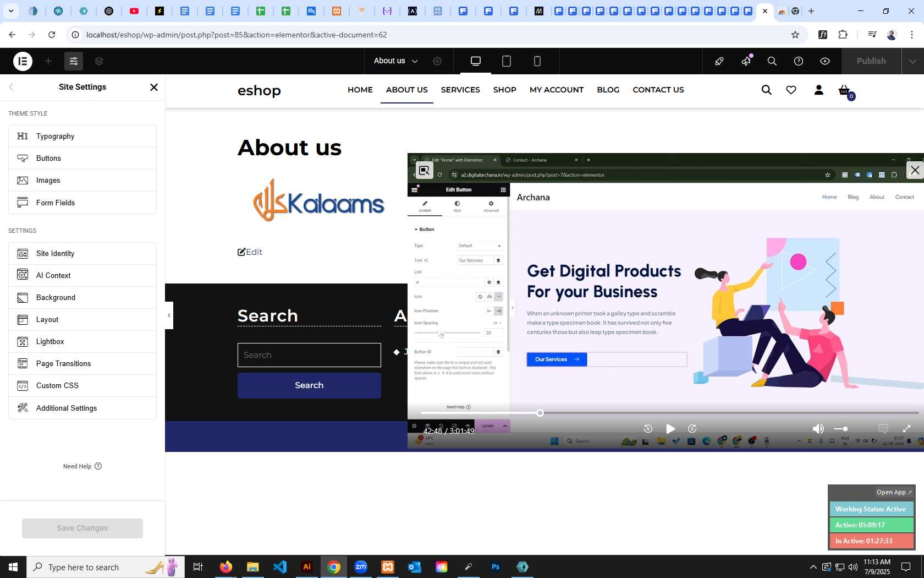The width and height of the screenshot is (924, 578).
Task: Expand the video to fullscreen
Action: (906, 429)
